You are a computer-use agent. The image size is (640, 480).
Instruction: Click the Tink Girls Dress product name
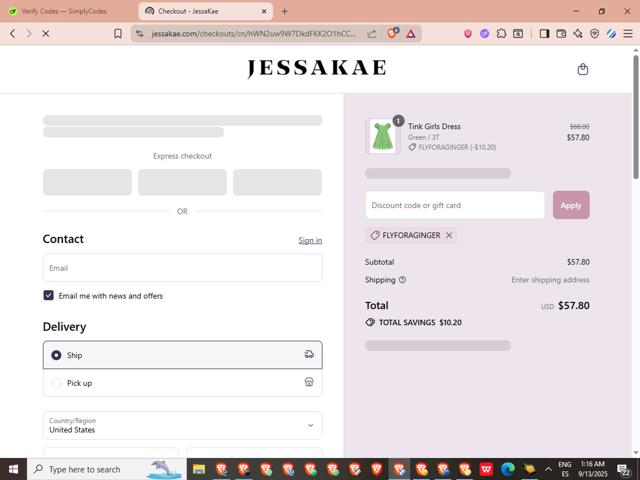point(434,126)
